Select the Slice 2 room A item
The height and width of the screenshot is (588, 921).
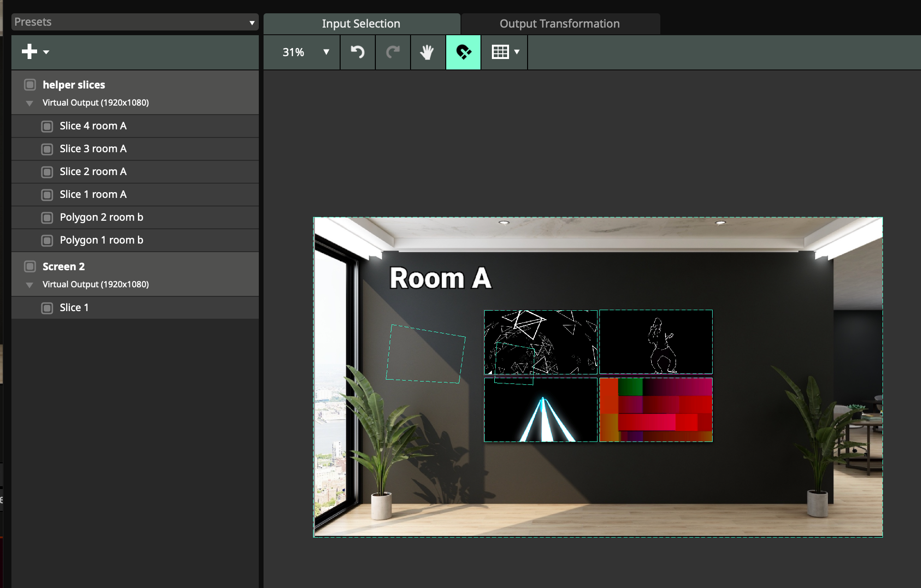coord(93,172)
